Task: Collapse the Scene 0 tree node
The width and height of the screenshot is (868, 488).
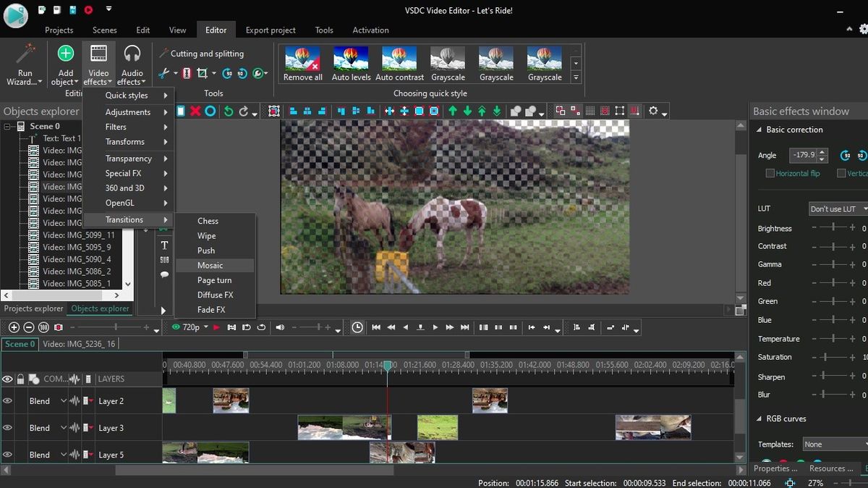Action: [x=6, y=126]
